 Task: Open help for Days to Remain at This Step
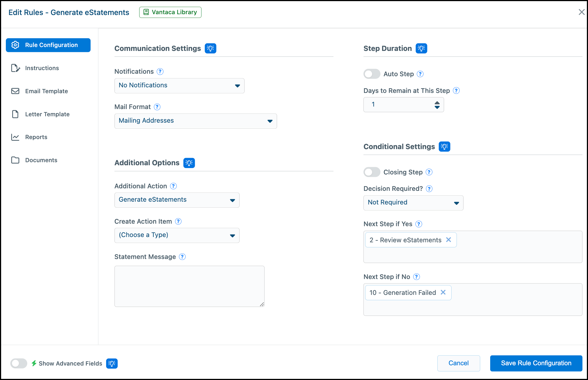(456, 91)
